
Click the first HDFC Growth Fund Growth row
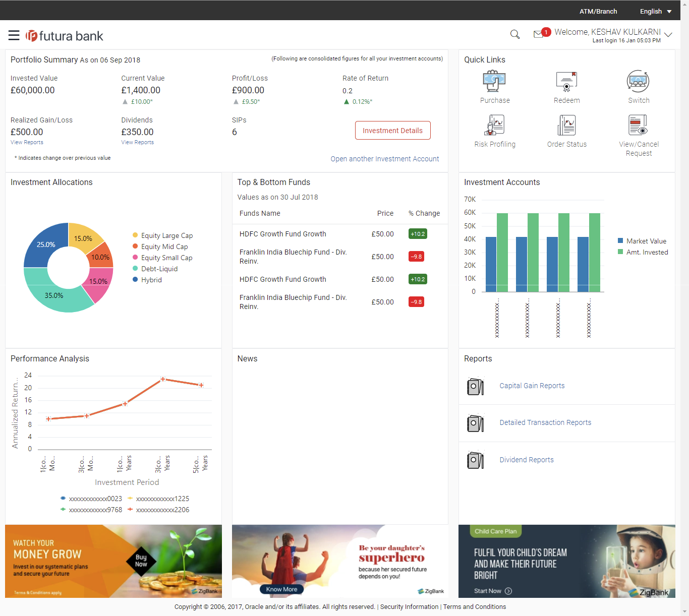coord(340,234)
